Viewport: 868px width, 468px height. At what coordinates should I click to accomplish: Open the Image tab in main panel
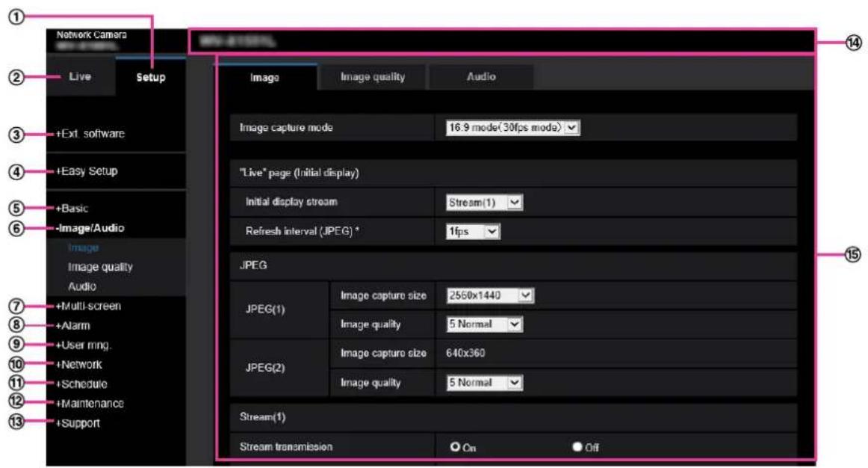tap(264, 78)
